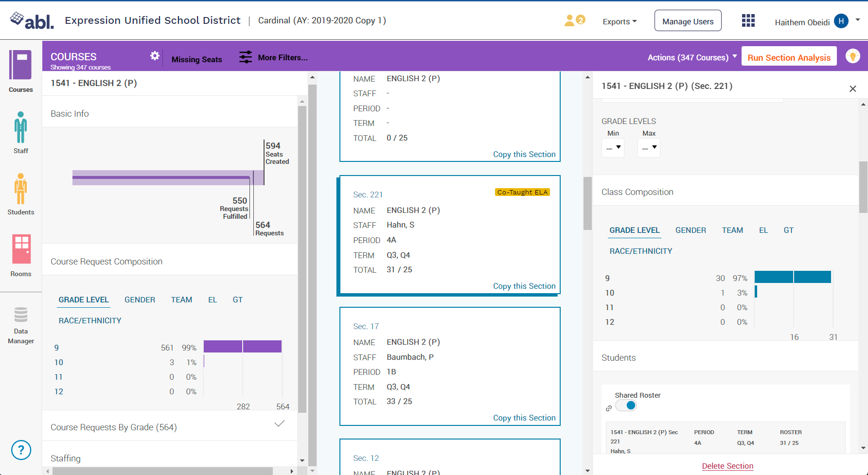
Task: Open the Rooms sidebar section
Action: pos(20,256)
